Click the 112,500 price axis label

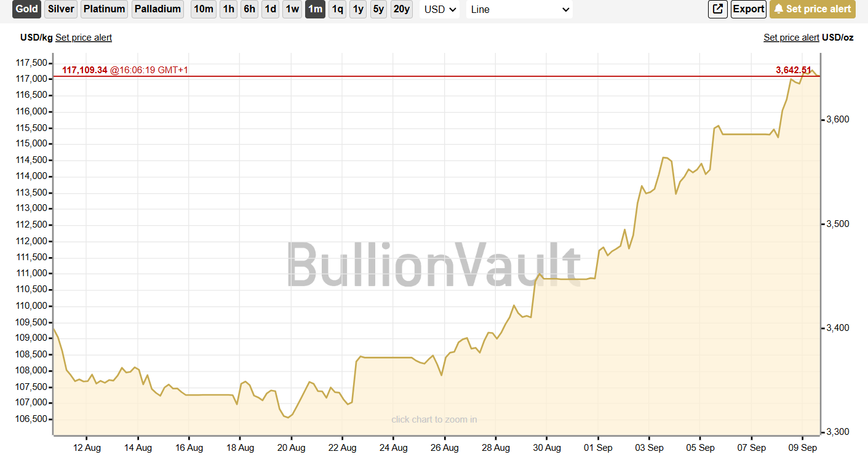tap(31, 225)
